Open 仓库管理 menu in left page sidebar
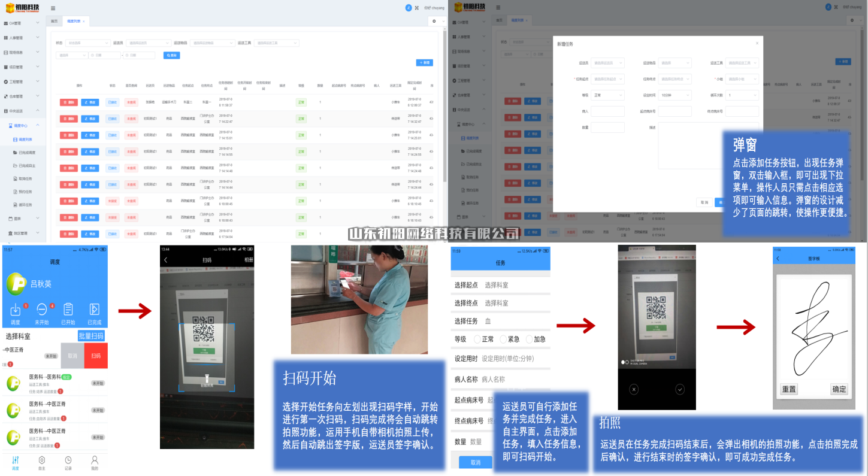 [x=22, y=96]
